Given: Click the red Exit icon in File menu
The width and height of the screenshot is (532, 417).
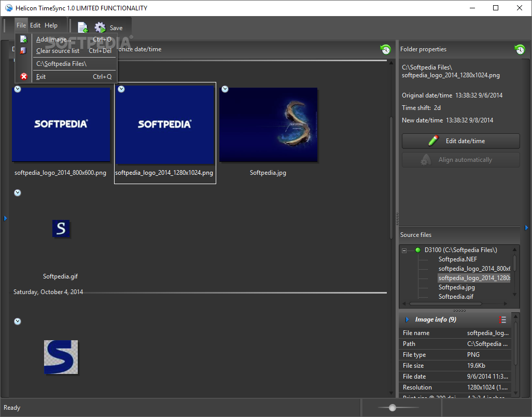Looking at the screenshot, I should [x=24, y=77].
